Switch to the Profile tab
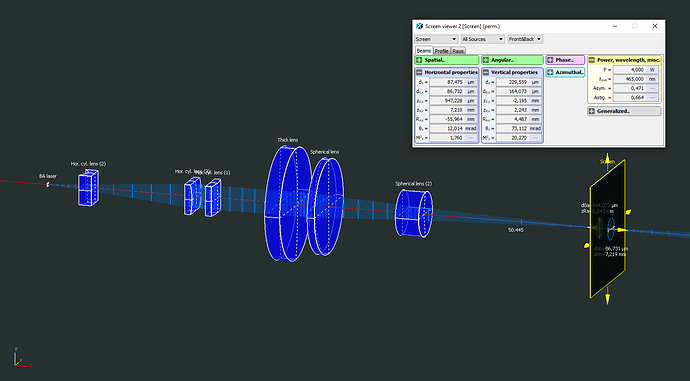690x381 pixels. 441,51
